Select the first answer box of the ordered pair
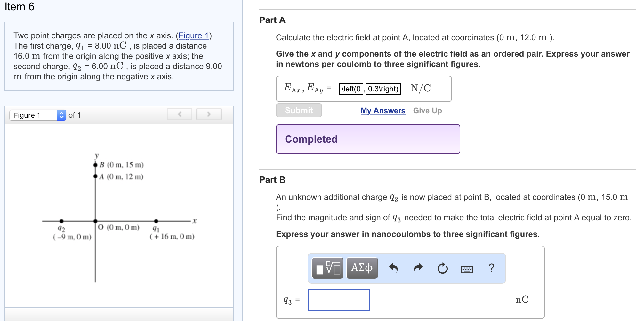This screenshot has height=321, width=644. 351,89
